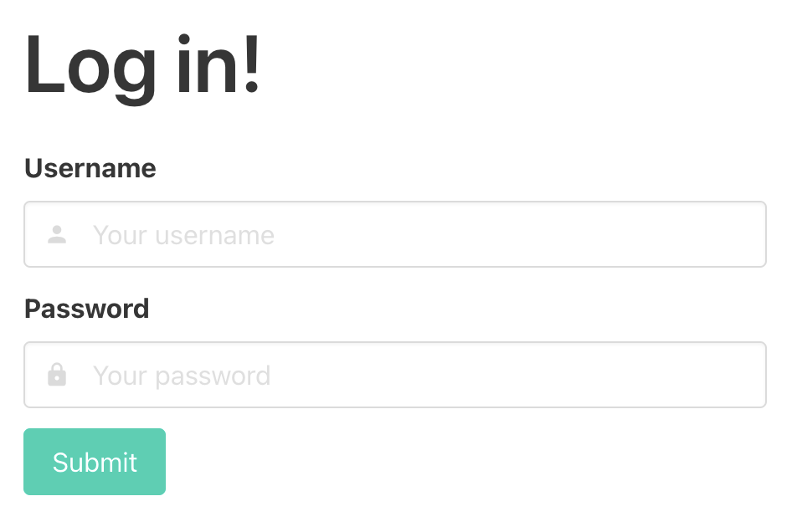Image resolution: width=797 pixels, height=532 pixels.
Task: Submit the login form
Action: [x=95, y=462]
